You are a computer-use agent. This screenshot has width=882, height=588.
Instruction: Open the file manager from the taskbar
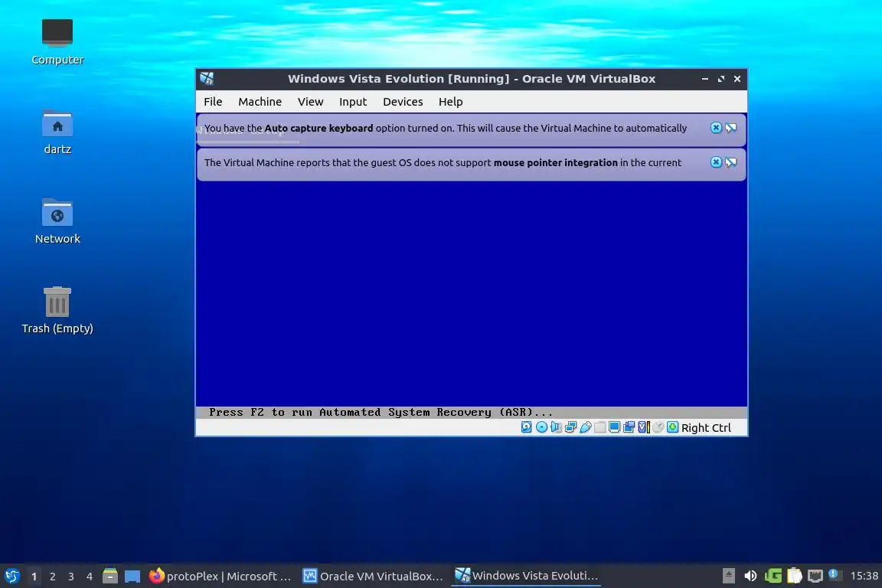110,576
